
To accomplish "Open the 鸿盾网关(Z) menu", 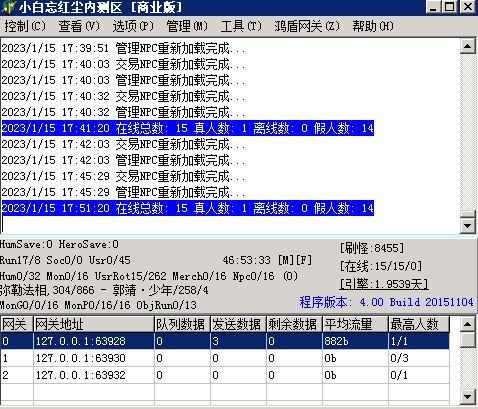I will pyautogui.click(x=307, y=26).
